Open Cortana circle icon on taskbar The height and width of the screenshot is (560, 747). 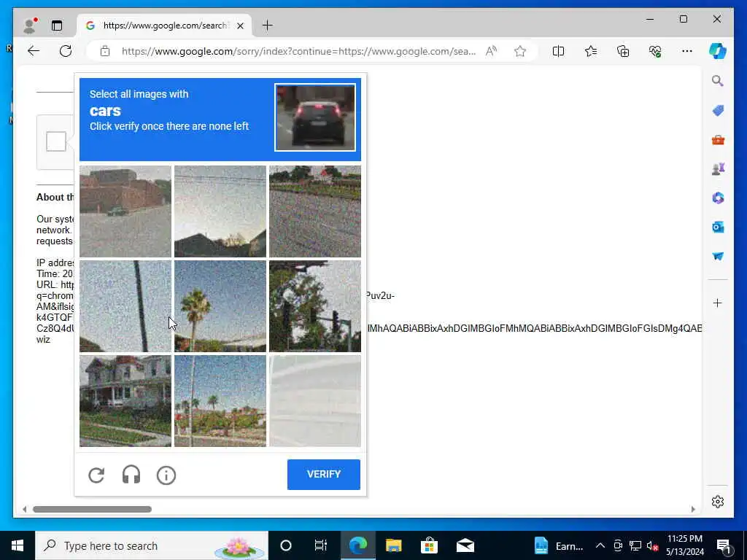pyautogui.click(x=286, y=545)
